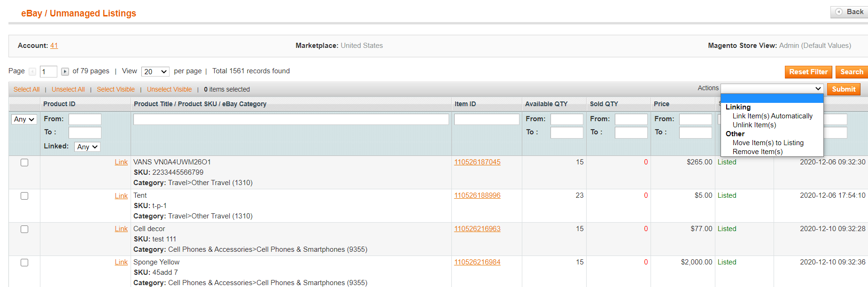This screenshot has height=287, width=868.
Task: Sort by Sold QTY column header
Action: click(x=604, y=104)
